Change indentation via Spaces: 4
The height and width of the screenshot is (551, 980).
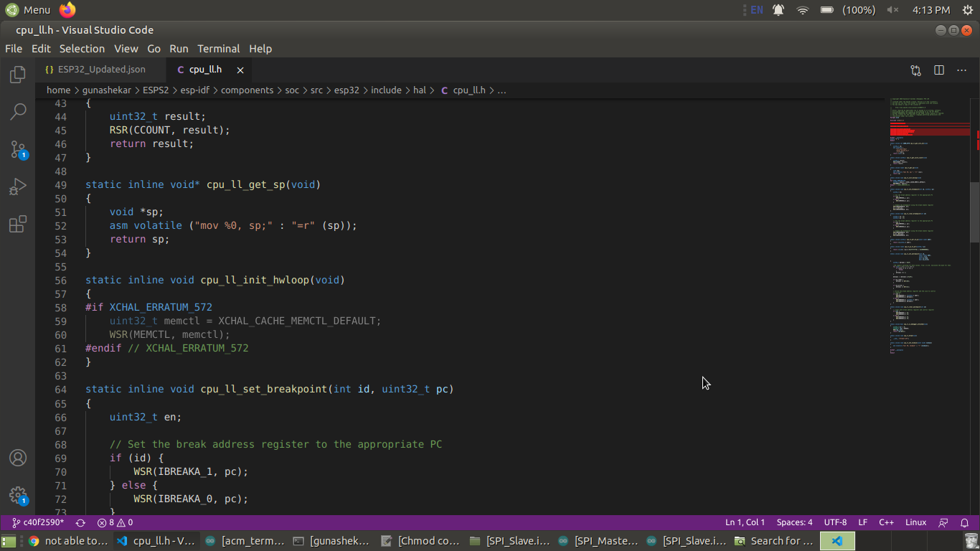pyautogui.click(x=794, y=523)
